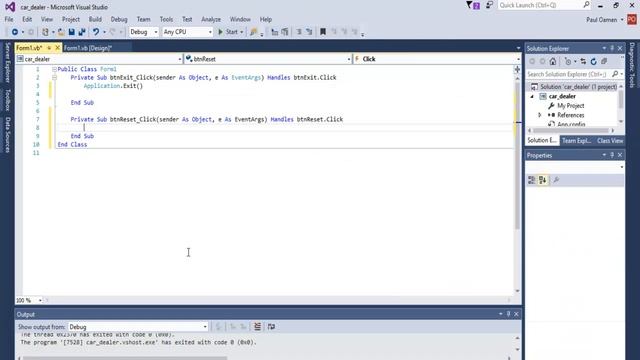Open the Debug menu

point(119,19)
